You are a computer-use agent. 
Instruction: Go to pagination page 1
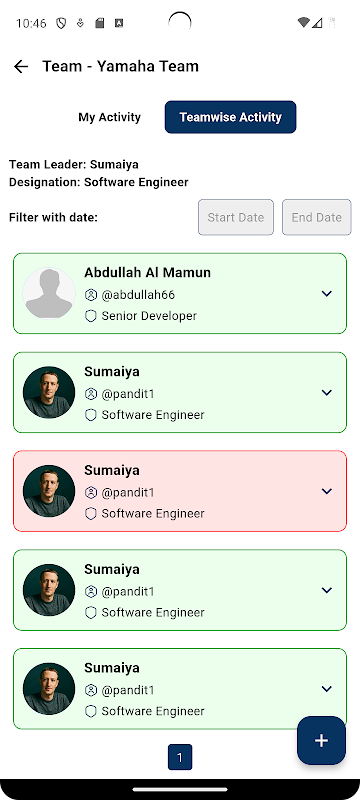click(180, 757)
